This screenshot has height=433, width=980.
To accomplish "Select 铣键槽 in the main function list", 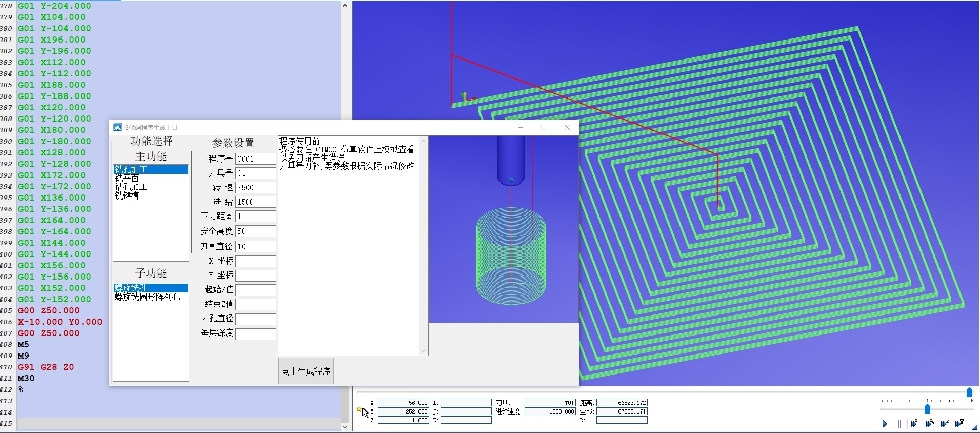I will click(x=151, y=195).
